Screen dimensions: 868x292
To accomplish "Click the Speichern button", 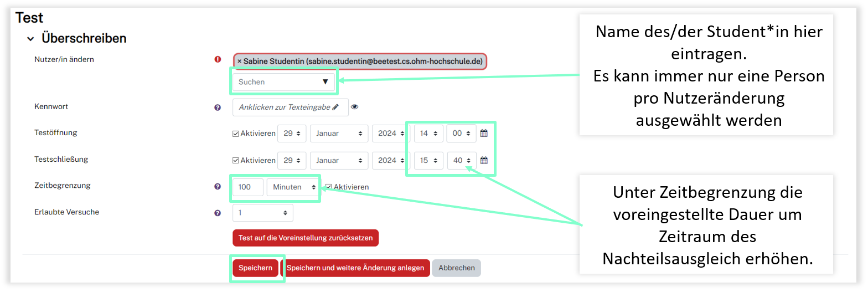I will pos(255,268).
